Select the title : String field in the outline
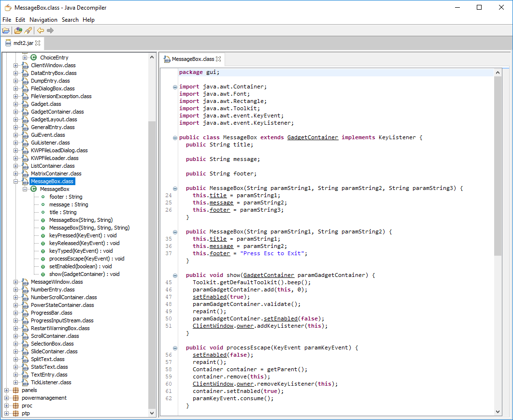Image resolution: width=513 pixels, height=420 pixels. (x=63, y=212)
